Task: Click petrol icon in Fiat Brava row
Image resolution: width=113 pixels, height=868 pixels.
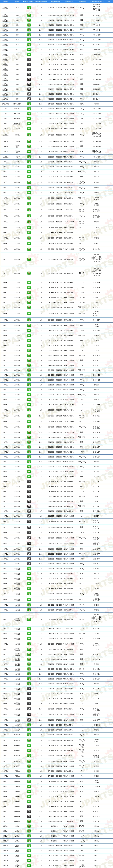Action: 29,109
